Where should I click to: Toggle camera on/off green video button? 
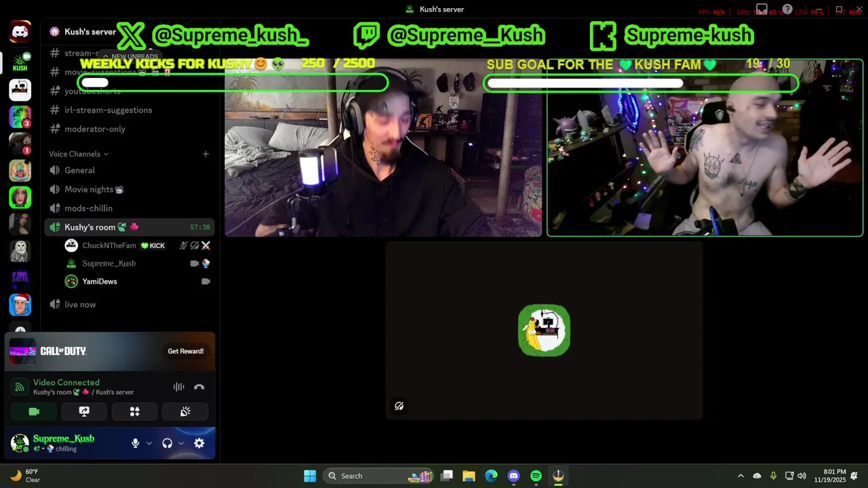click(34, 411)
